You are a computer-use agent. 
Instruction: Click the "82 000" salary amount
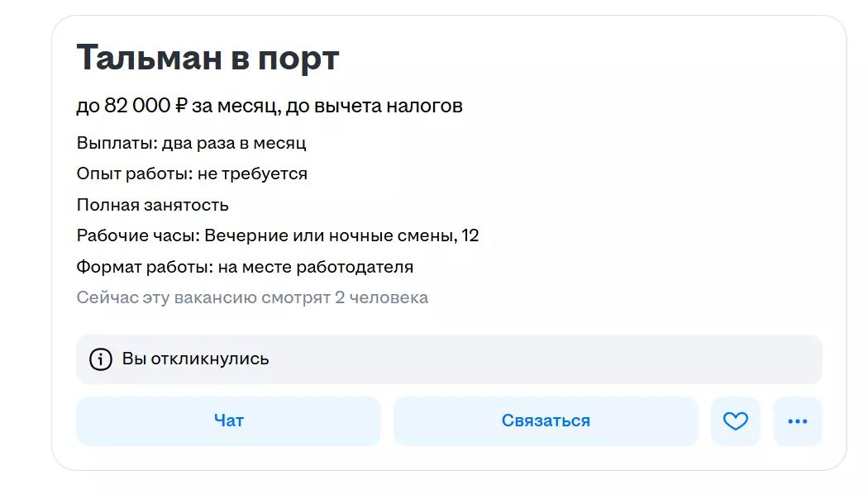[137, 106]
